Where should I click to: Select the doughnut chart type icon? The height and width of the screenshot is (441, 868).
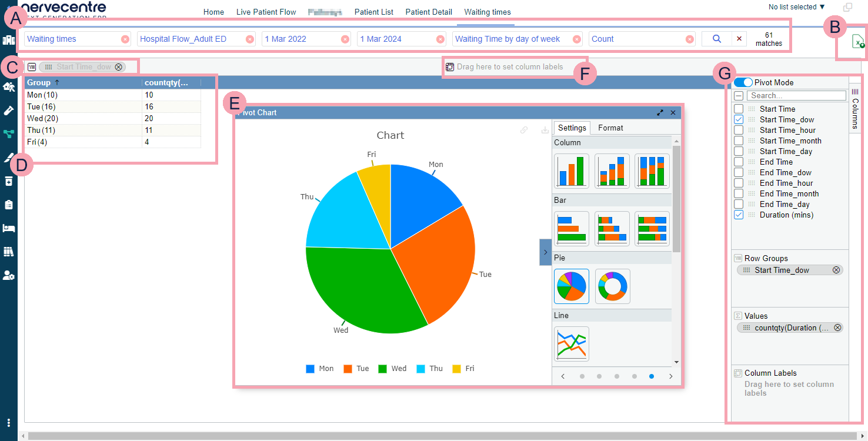click(612, 286)
